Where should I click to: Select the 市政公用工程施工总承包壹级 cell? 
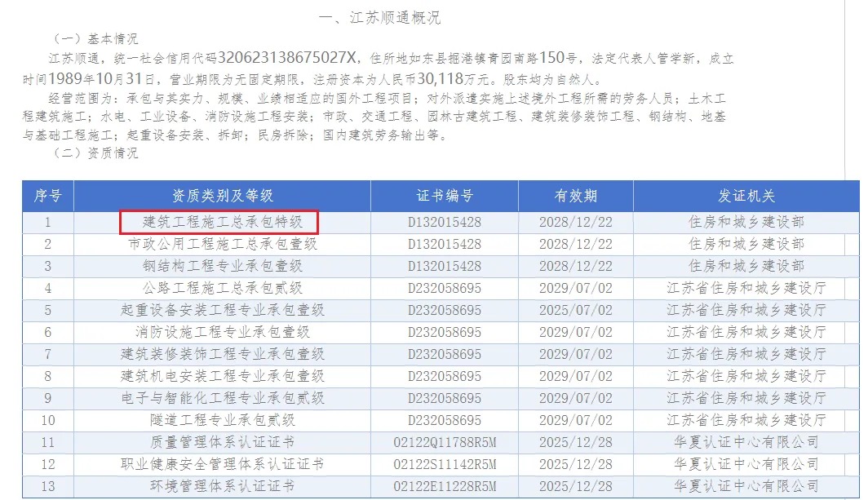[x=222, y=244]
